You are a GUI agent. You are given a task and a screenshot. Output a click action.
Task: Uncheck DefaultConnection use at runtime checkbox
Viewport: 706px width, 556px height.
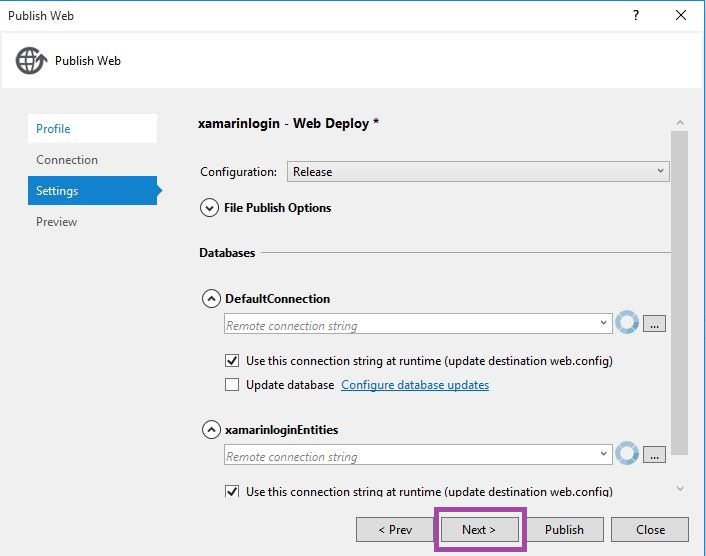tap(232, 361)
